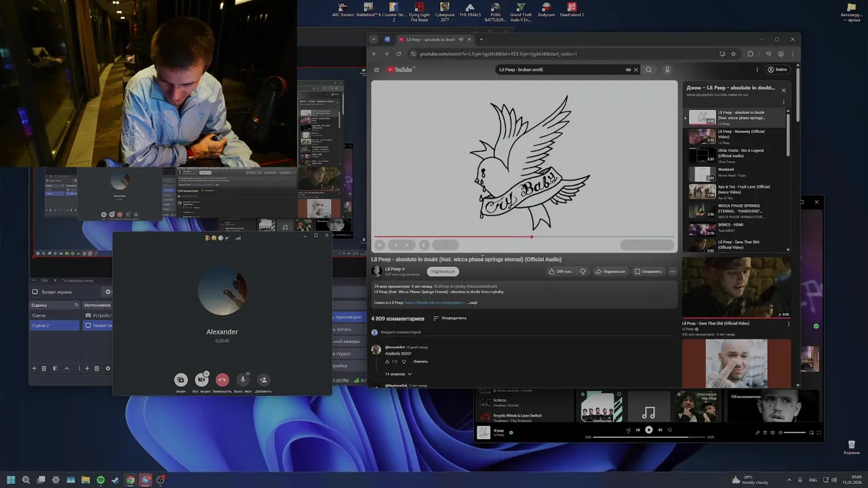Click YouTube sign-in button
The image size is (868, 488).
point(778,69)
